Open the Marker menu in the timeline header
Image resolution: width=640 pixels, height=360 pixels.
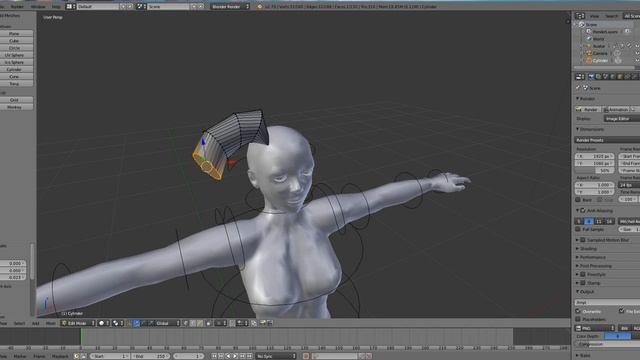click(x=20, y=356)
